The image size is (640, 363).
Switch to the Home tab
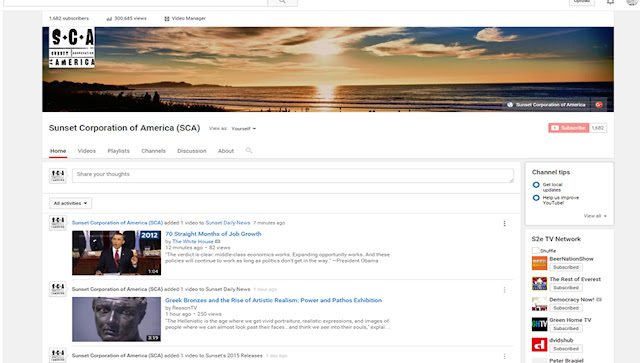58,151
